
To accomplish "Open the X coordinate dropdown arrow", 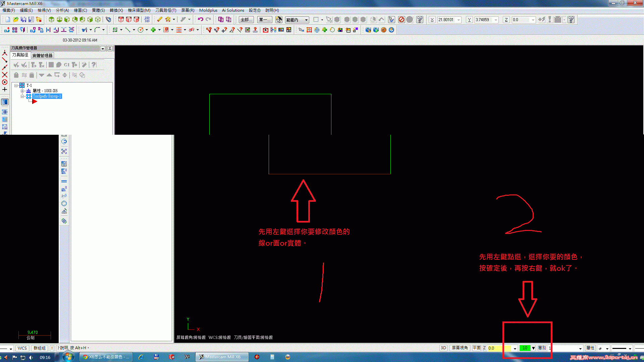I will (x=459, y=20).
